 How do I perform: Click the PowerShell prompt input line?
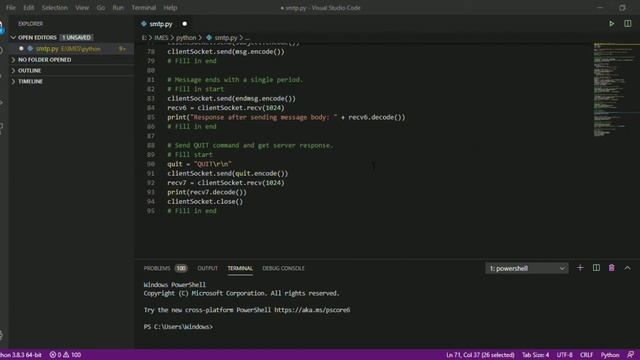coord(178,327)
